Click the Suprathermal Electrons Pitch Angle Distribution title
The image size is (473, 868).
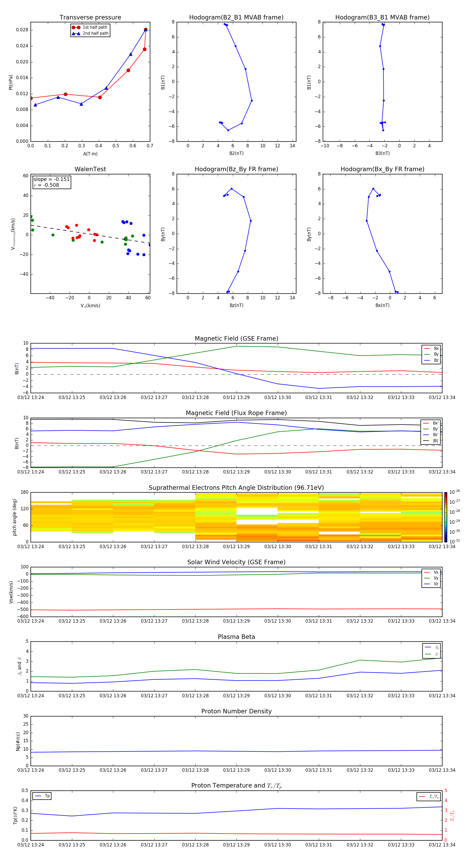click(236, 488)
